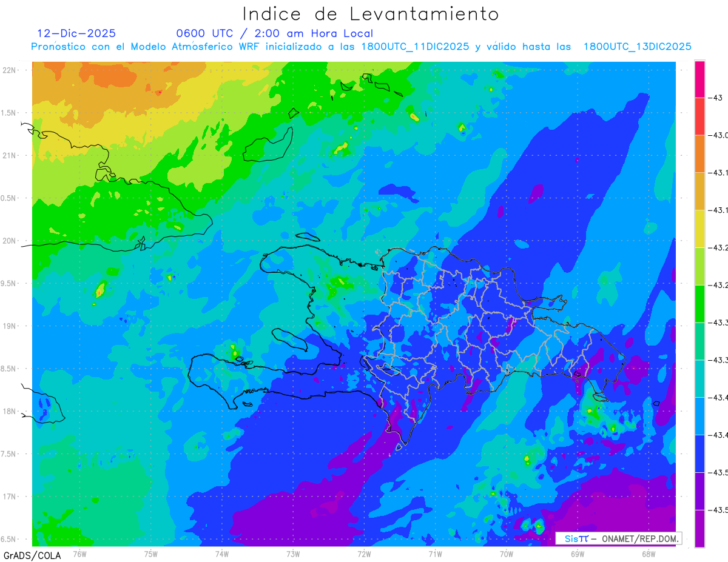Click the 70W longitude axis label

pos(507,554)
